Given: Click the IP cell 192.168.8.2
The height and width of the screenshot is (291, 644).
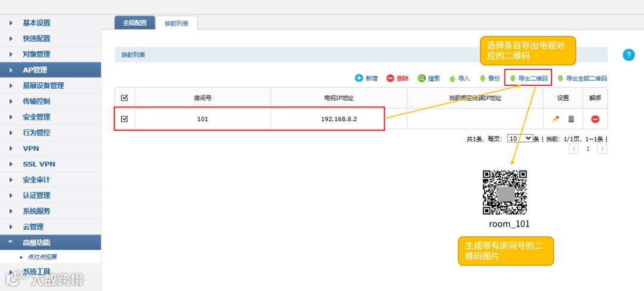Looking at the screenshot, I should coord(339,119).
